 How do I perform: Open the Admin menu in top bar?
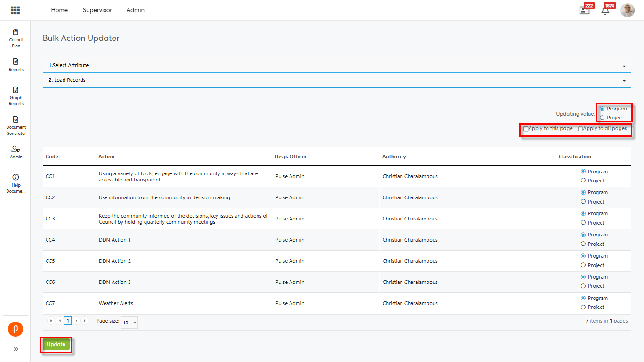(136, 10)
